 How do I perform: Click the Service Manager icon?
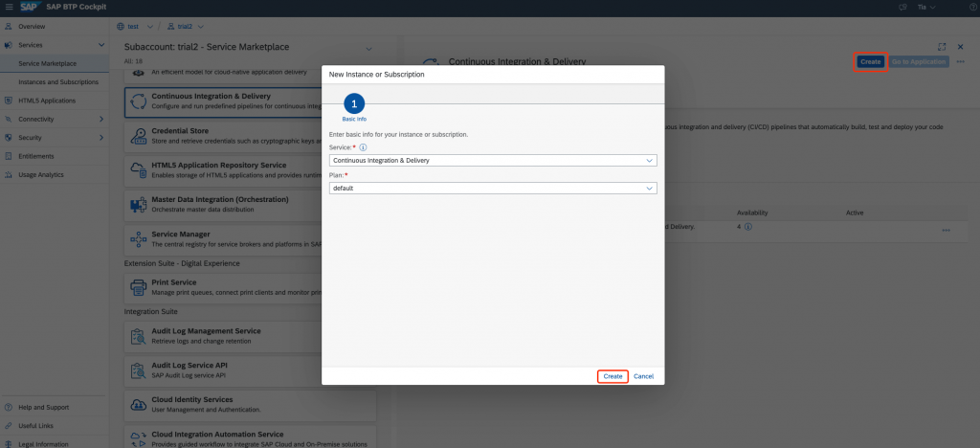point(138,238)
